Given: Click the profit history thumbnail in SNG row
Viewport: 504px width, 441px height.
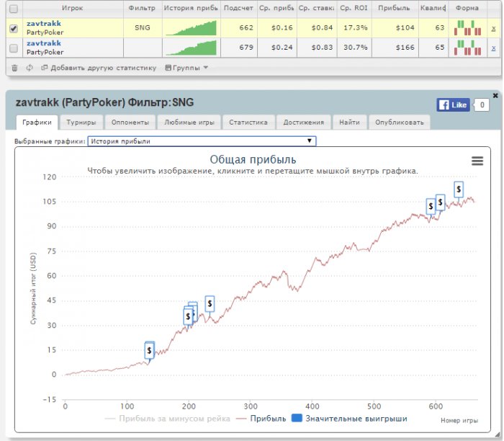Looking at the screenshot, I should point(190,28).
